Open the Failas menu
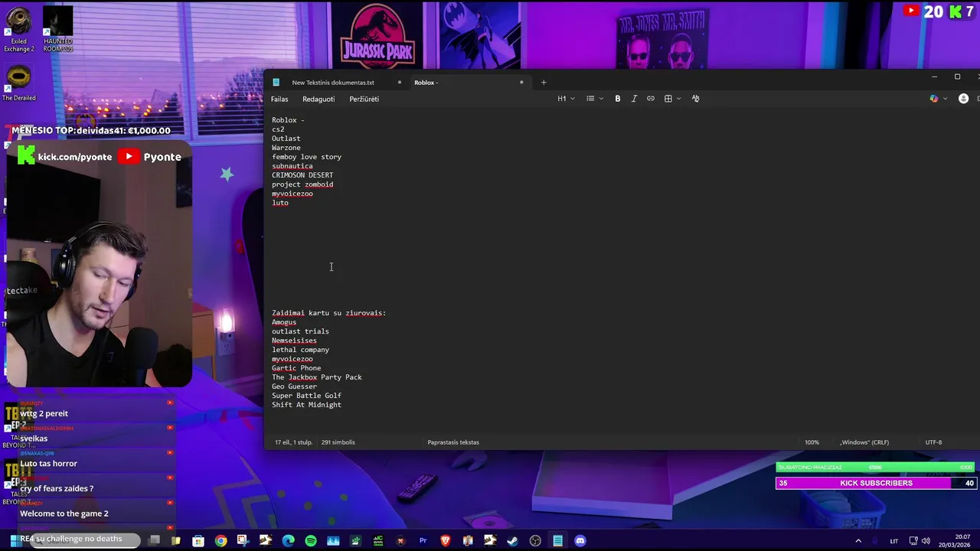 (x=279, y=99)
